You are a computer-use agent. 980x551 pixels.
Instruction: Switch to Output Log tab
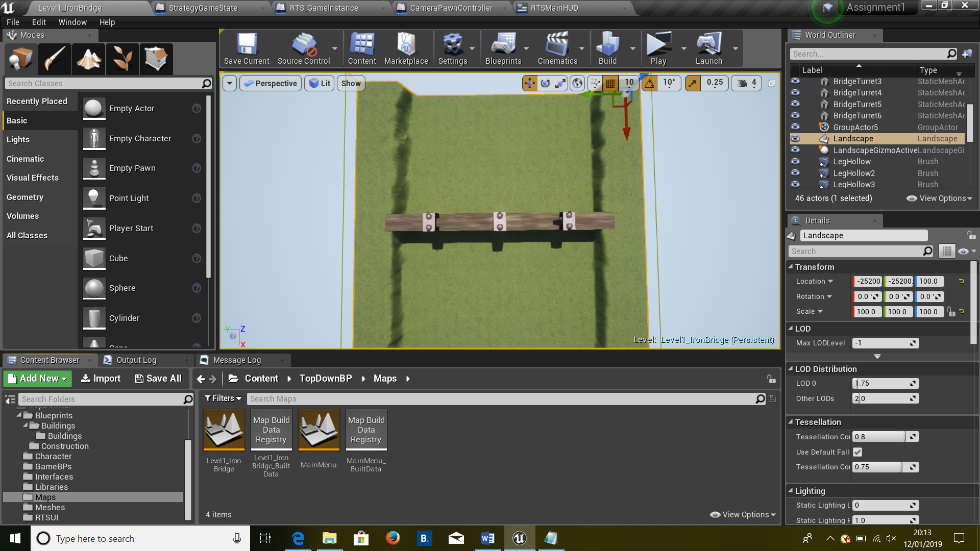(136, 360)
